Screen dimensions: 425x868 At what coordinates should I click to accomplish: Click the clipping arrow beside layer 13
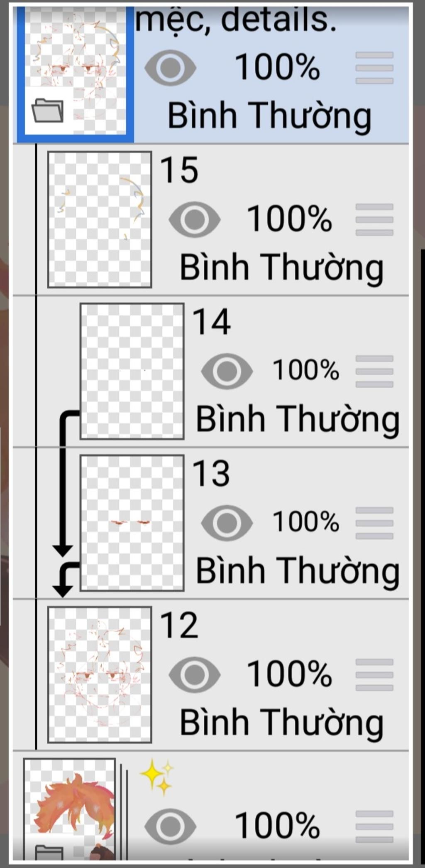point(64,579)
